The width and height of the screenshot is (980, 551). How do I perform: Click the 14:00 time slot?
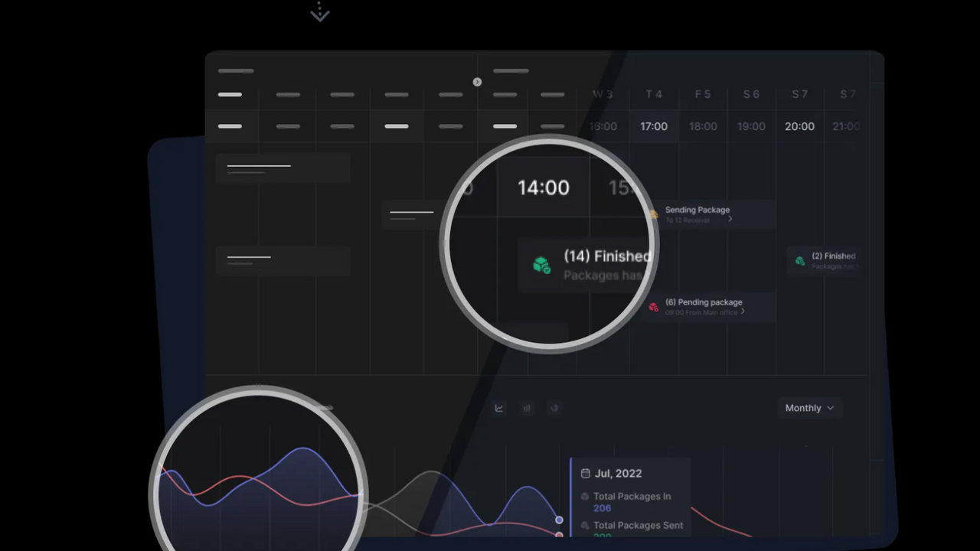coord(544,187)
